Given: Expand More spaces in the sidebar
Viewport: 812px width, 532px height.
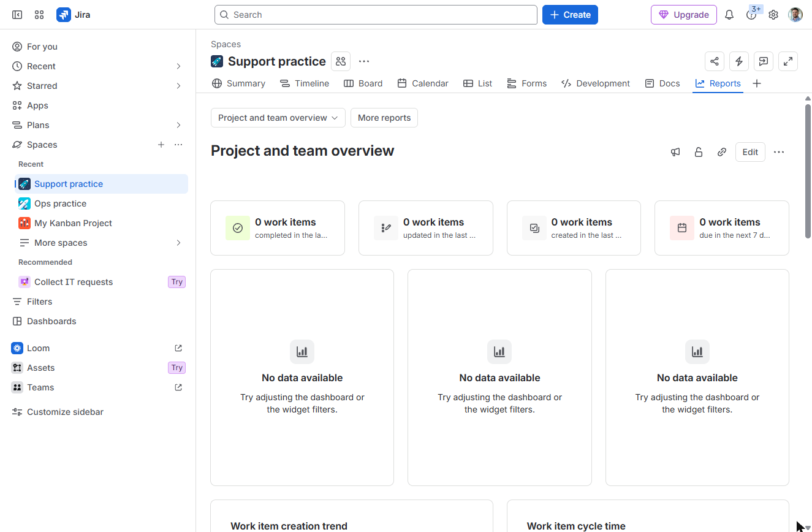Looking at the screenshot, I should (178, 243).
